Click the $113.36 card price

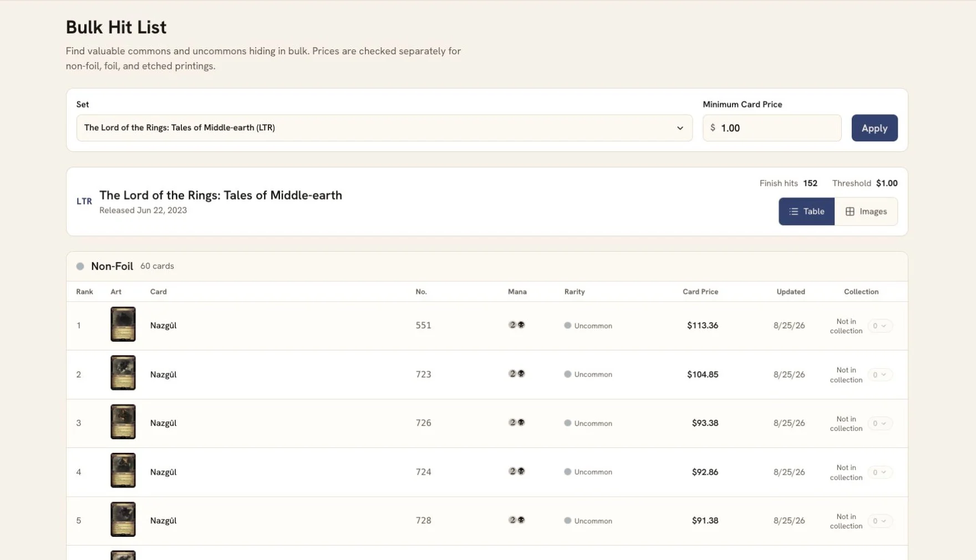pyautogui.click(x=703, y=325)
